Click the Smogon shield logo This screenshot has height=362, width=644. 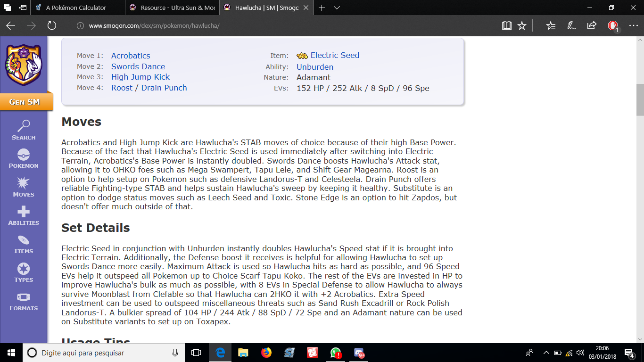[x=24, y=65]
